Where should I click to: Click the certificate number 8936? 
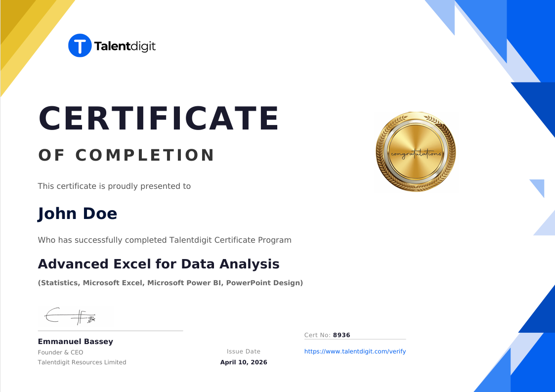(342, 335)
